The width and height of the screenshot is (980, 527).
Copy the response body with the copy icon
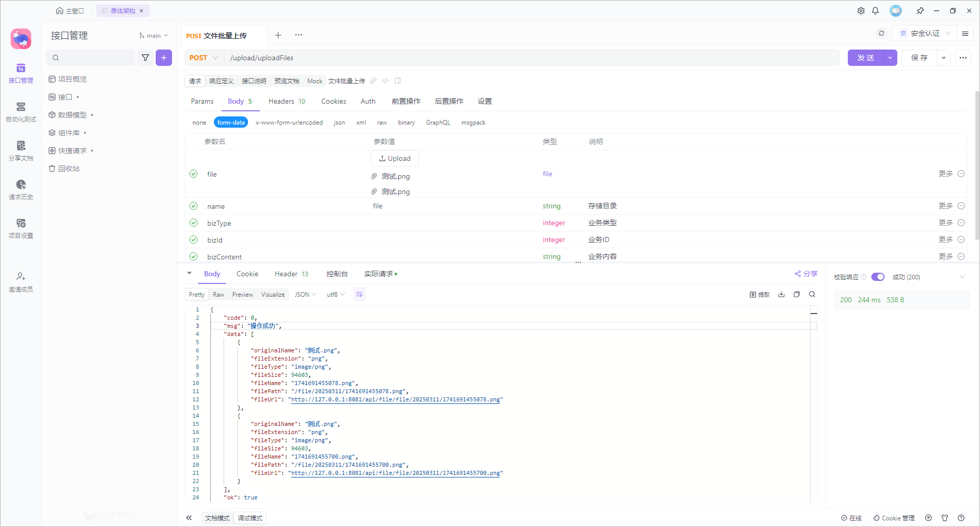tap(797, 294)
